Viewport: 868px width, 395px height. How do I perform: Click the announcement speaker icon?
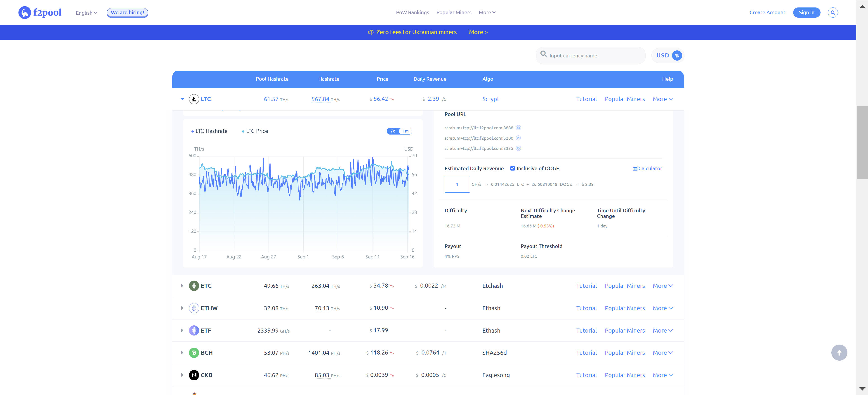click(x=371, y=32)
